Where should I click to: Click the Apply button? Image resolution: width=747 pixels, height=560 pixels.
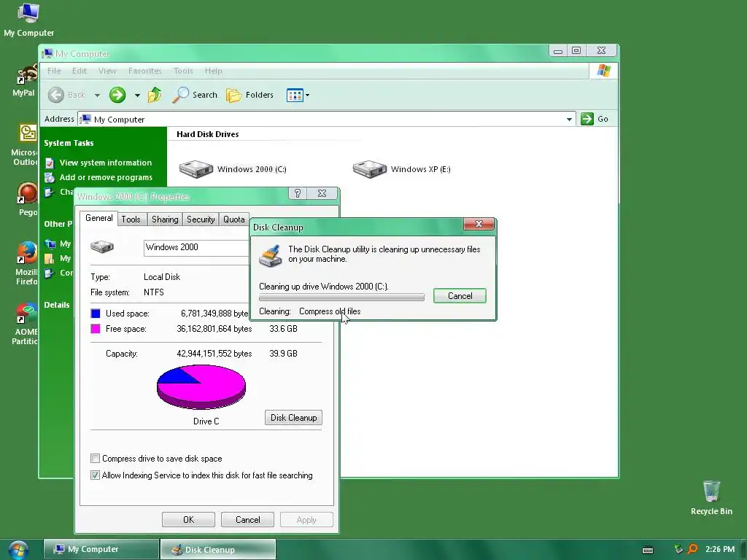pyautogui.click(x=306, y=519)
